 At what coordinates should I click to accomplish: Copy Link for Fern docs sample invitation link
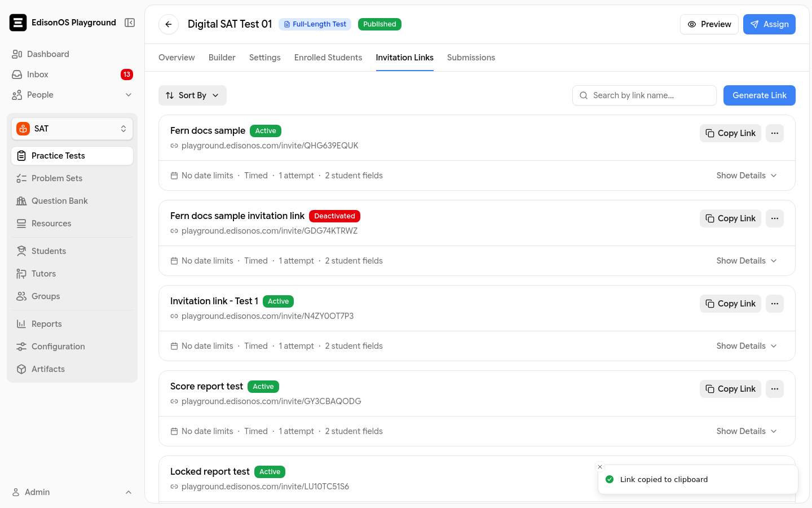coord(730,218)
